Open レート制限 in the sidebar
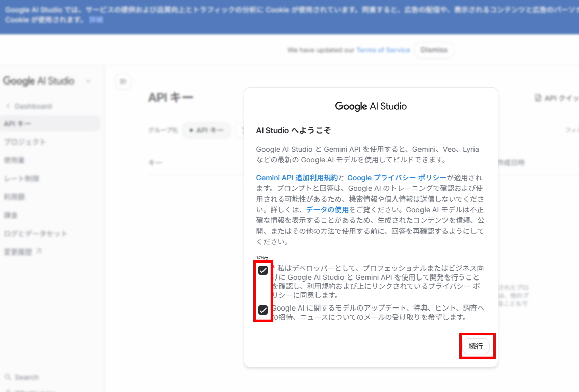The width and height of the screenshot is (579, 392). point(21,179)
